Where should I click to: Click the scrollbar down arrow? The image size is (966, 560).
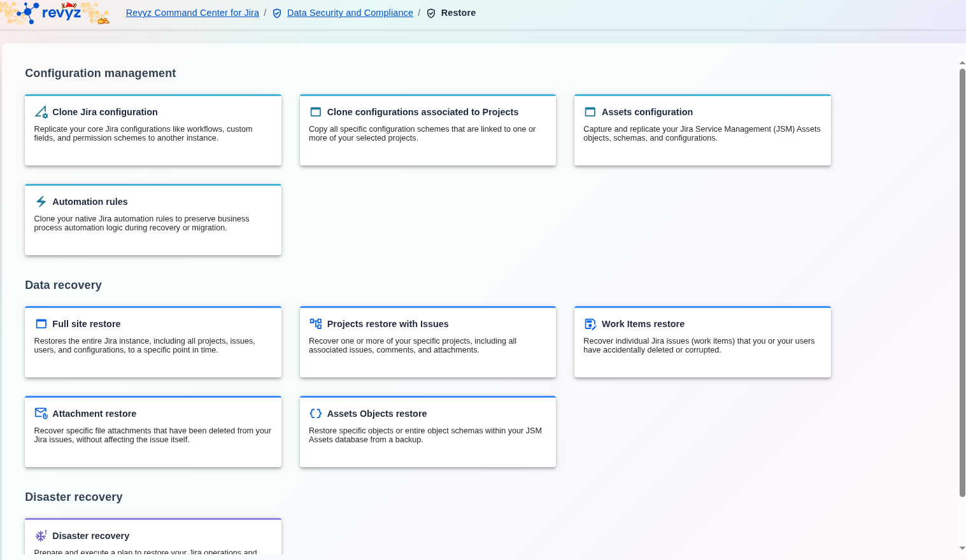tap(962, 549)
